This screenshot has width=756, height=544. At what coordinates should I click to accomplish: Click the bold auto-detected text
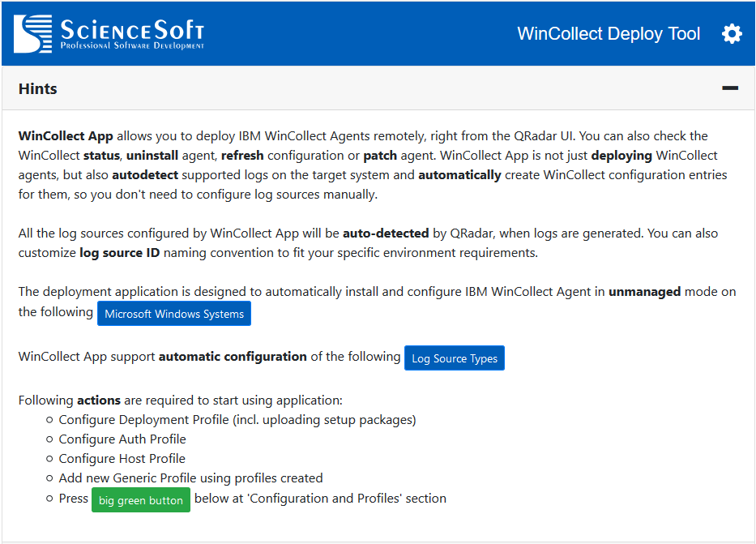[386, 233]
